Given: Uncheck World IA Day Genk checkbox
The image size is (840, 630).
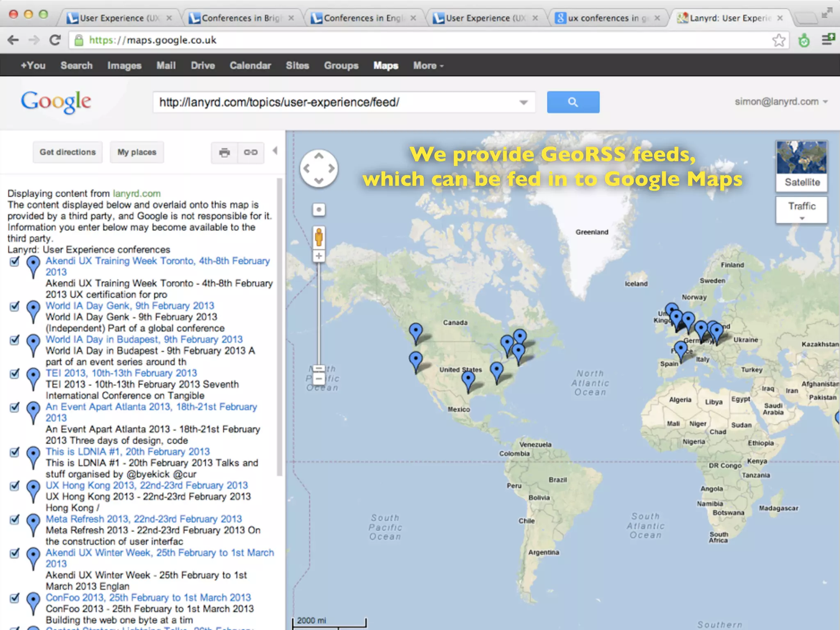Looking at the screenshot, I should (x=15, y=306).
